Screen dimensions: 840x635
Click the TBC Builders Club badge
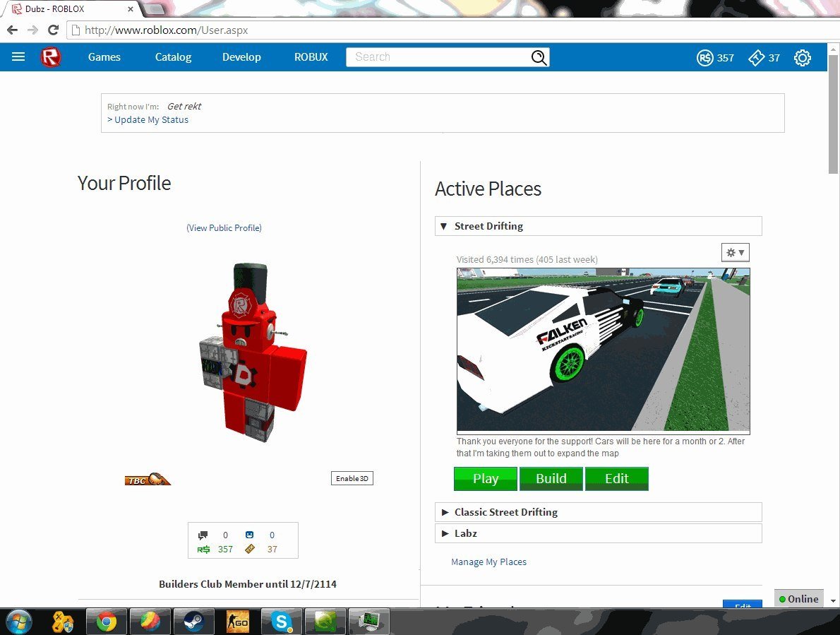[x=148, y=480]
